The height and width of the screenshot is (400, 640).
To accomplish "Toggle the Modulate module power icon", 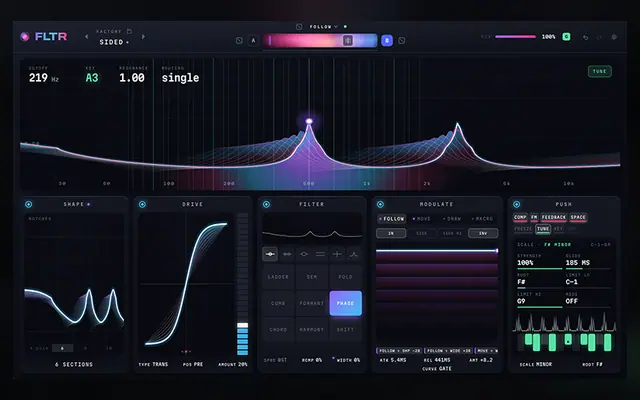I will 380,204.
